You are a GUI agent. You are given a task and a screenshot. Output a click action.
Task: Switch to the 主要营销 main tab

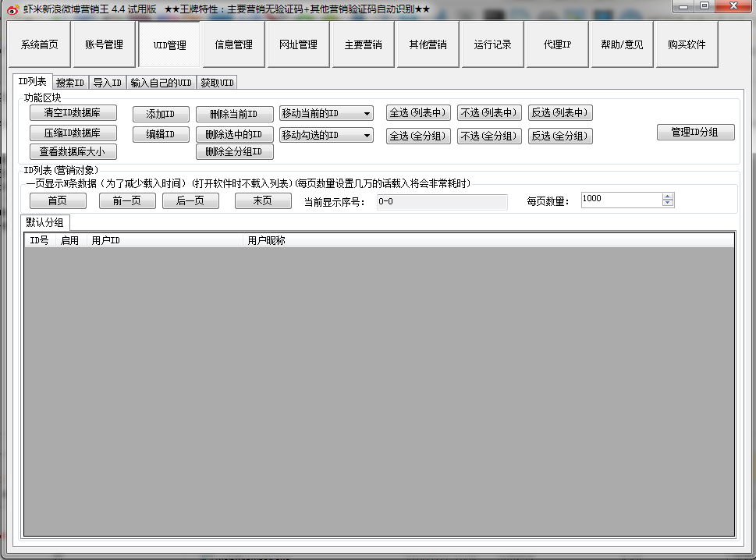(363, 44)
